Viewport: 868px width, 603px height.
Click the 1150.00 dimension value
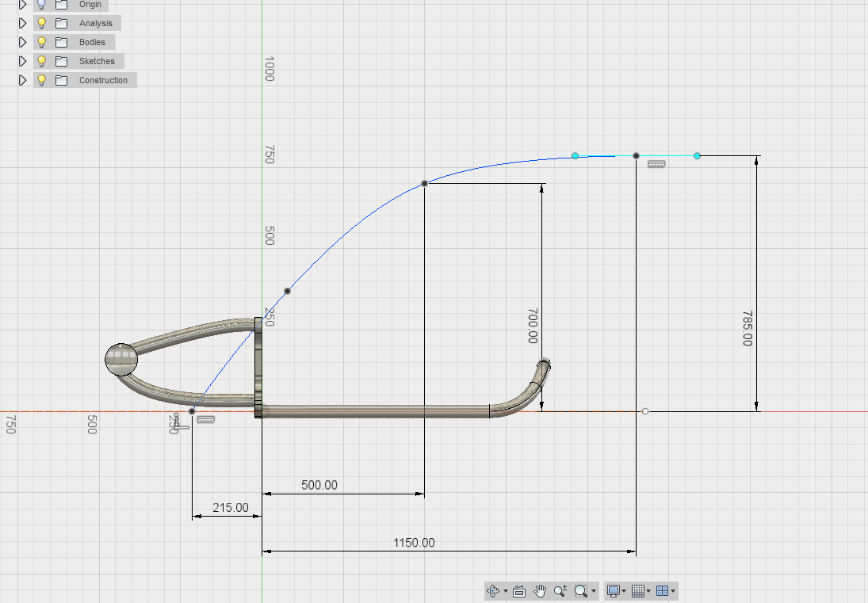pyautogui.click(x=414, y=543)
